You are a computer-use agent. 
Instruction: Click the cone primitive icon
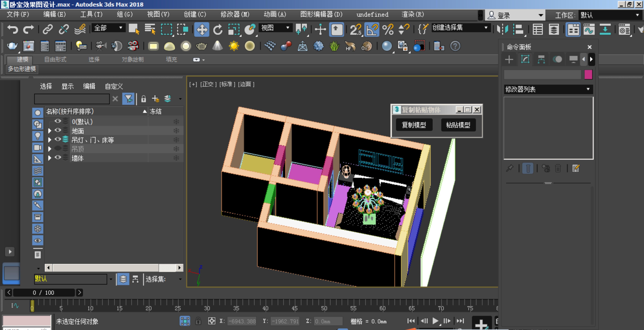point(217,46)
